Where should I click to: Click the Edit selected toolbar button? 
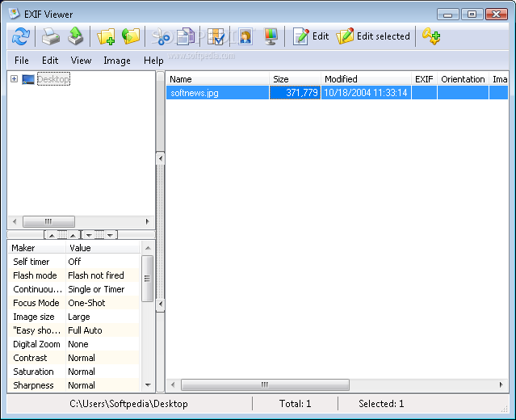click(373, 36)
